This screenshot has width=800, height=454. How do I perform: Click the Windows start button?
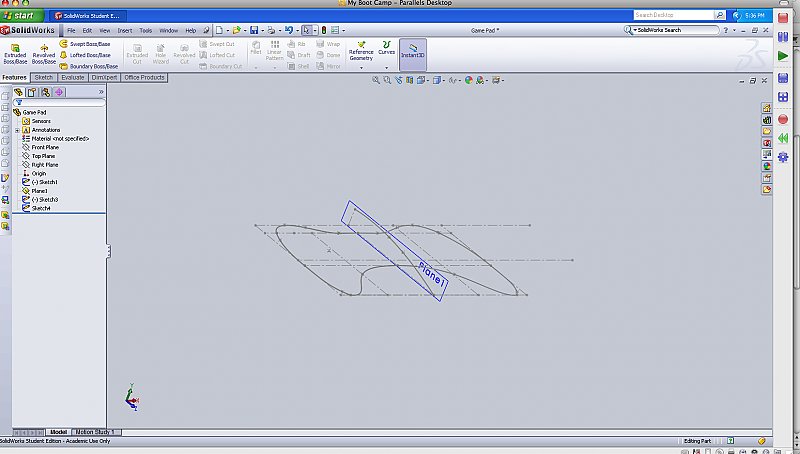(21, 16)
